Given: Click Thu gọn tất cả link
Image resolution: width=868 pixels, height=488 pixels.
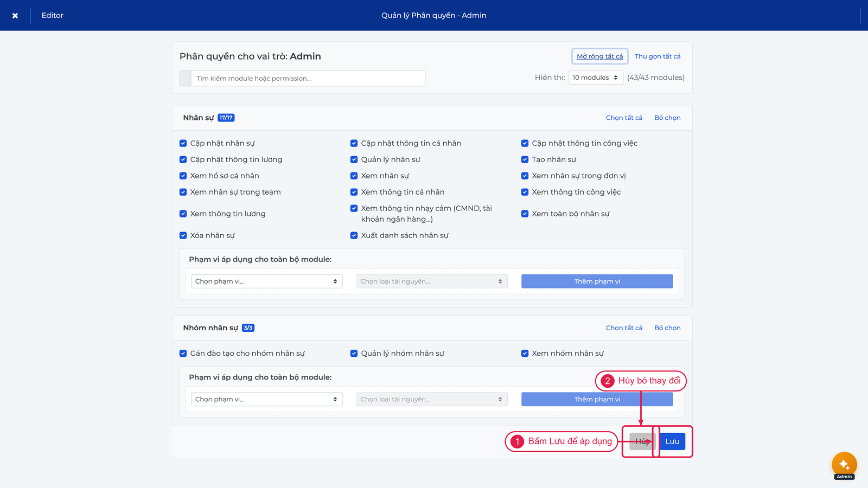Looking at the screenshot, I should pyautogui.click(x=658, y=56).
